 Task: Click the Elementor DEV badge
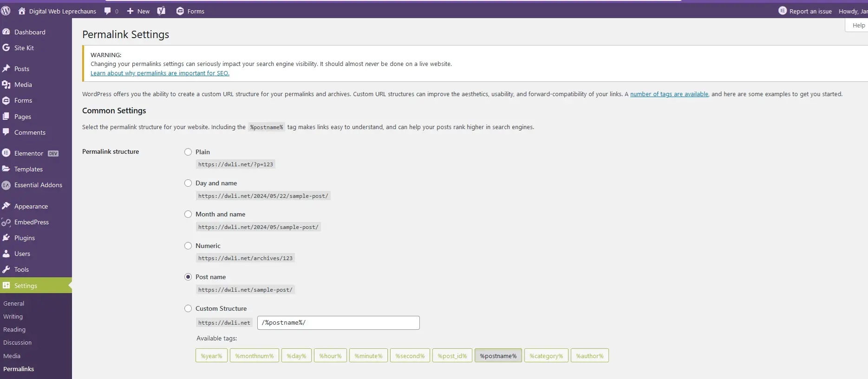tap(53, 153)
